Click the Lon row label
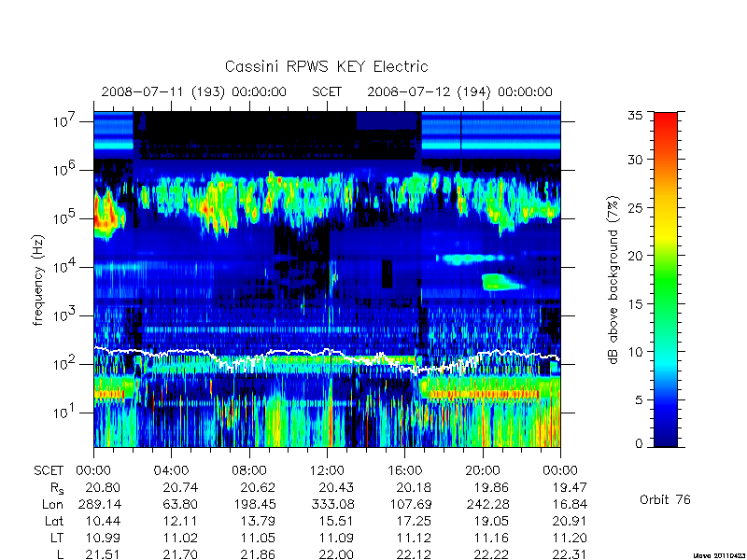This screenshot has width=747, height=560. pyautogui.click(x=52, y=504)
